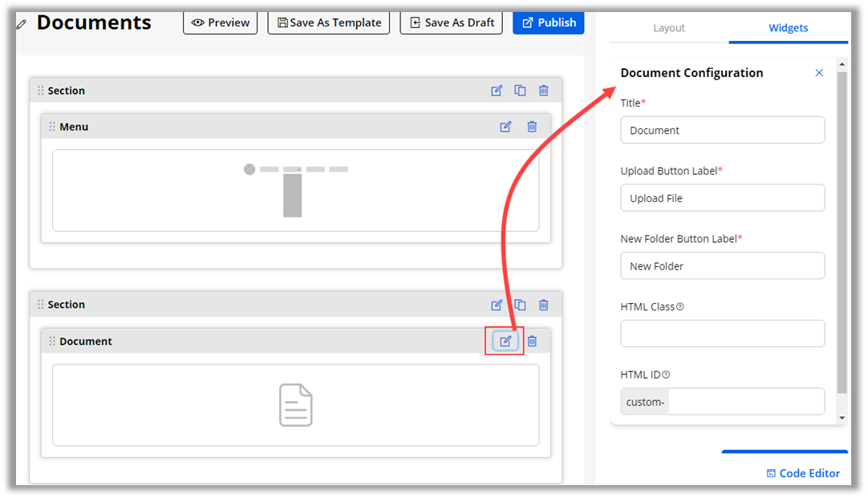Close the Document Configuration panel

click(x=819, y=73)
